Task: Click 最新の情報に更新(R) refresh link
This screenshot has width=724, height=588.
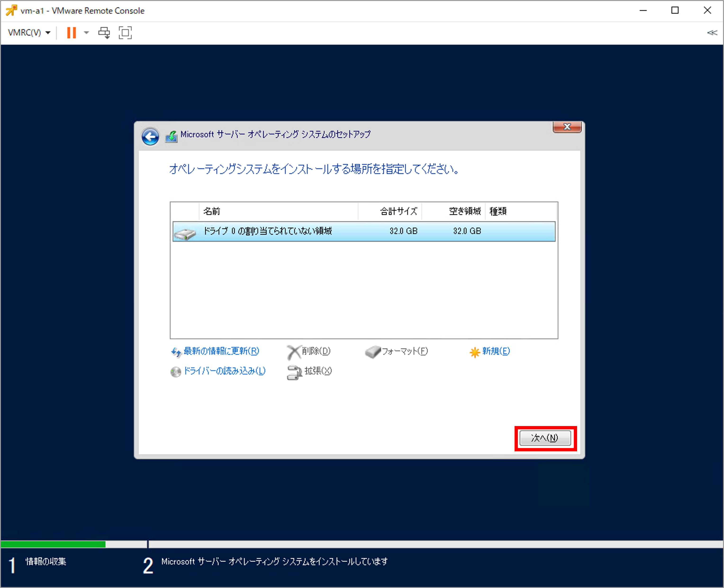Action: (221, 351)
